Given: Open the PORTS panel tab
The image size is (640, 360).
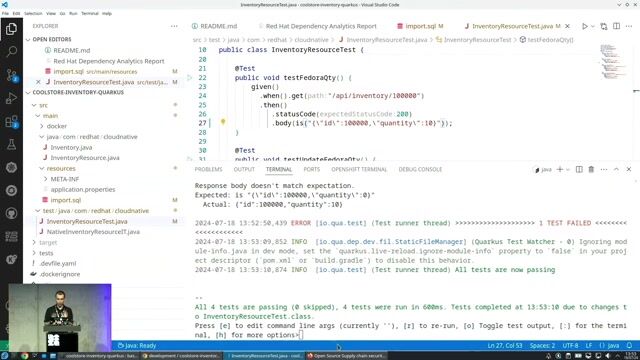Looking at the screenshot, I should pos(311,169).
